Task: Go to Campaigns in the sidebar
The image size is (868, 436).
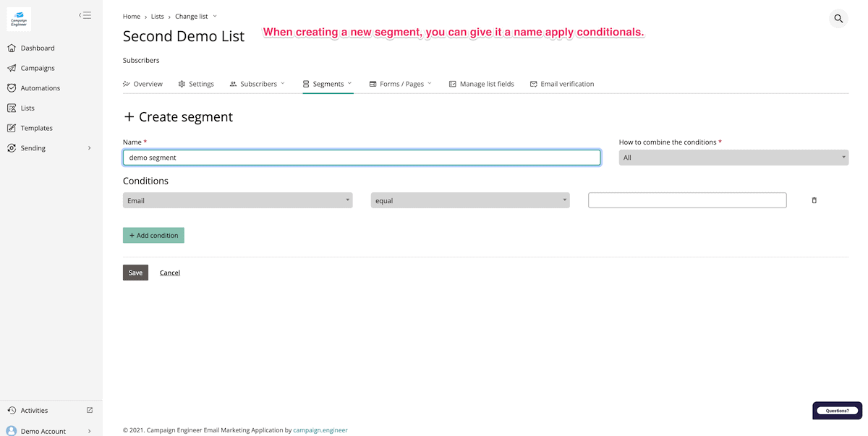Action: 37,68
